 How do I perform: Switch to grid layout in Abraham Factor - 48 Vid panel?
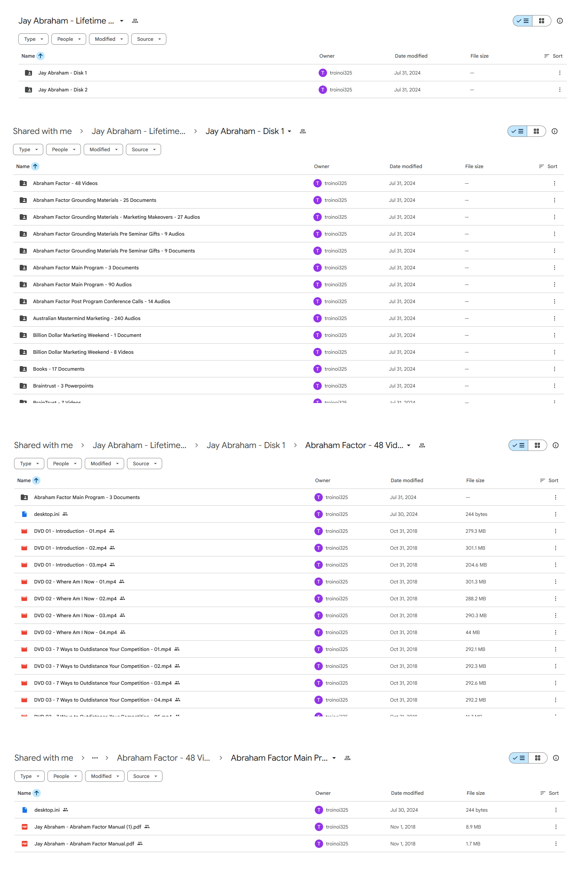coord(537,445)
